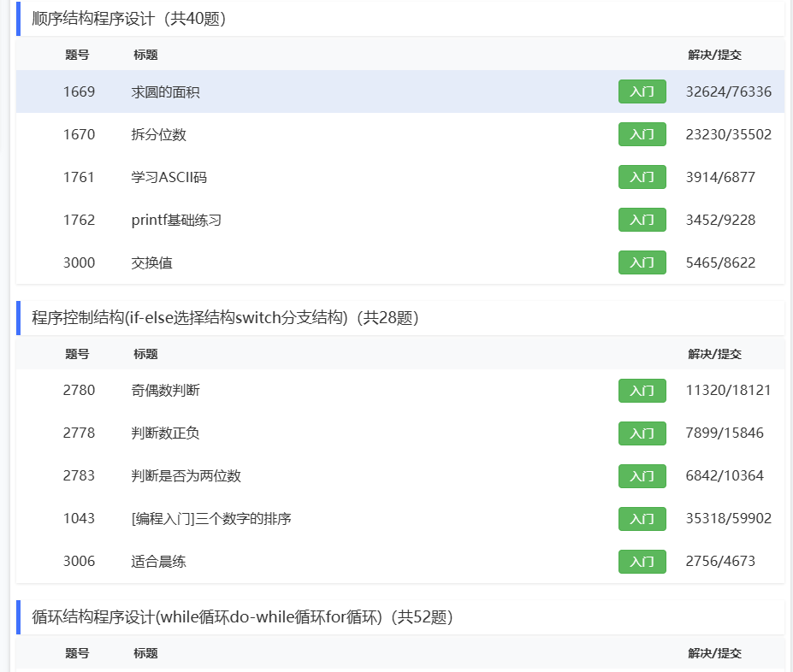Click problem number 1670
The image size is (793, 672).
coord(79,134)
